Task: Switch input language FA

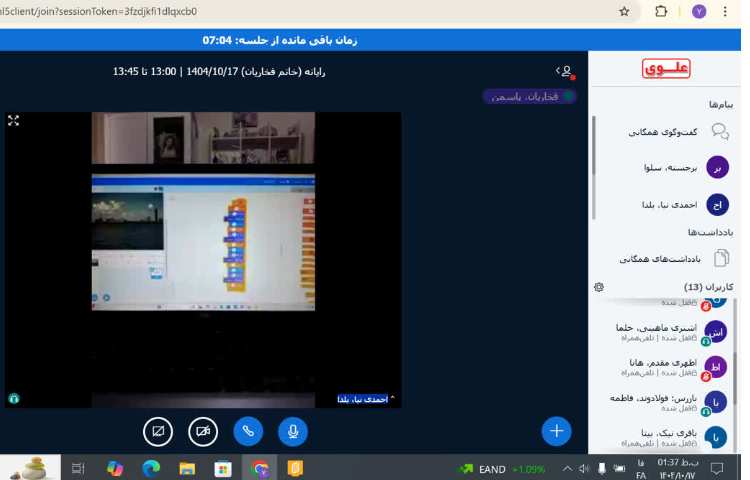Action: [641, 469]
